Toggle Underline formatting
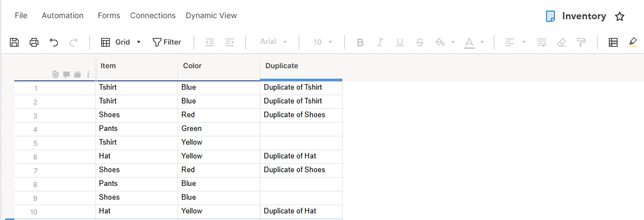The width and height of the screenshot is (644, 220). (399, 42)
